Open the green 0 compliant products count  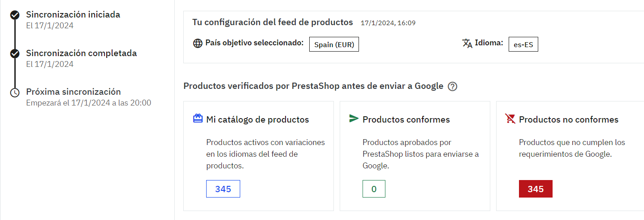pyautogui.click(x=374, y=189)
